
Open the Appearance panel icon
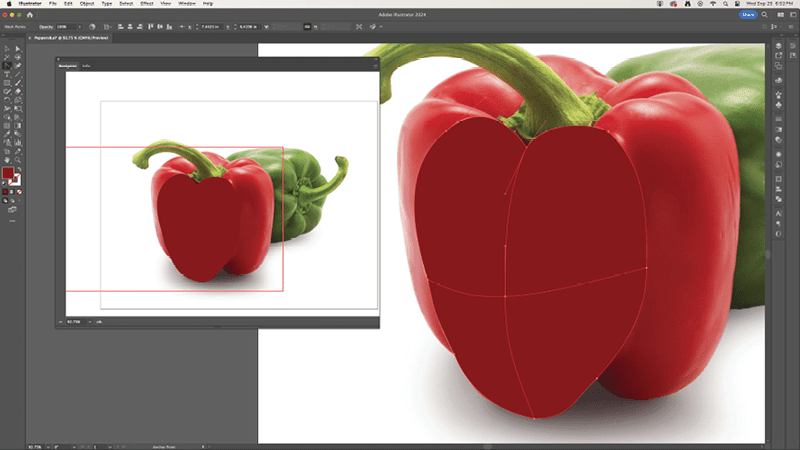(x=779, y=154)
